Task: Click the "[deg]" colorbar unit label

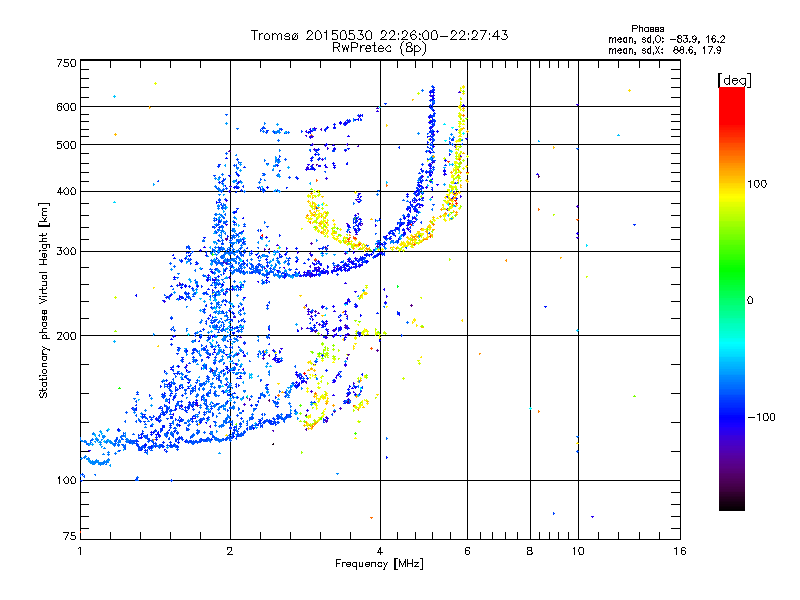Action: coord(734,80)
